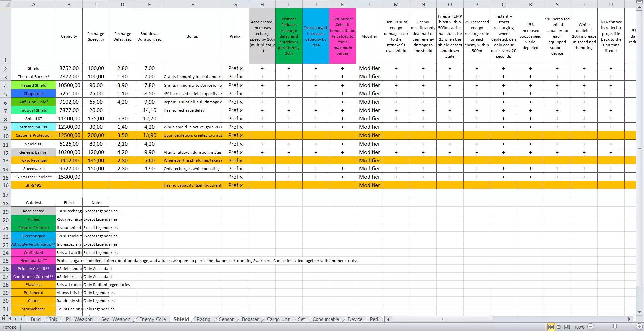Image resolution: width=644 pixels, height=331 pixels.
Task: Jump to the last sheet tab arrow
Action: point(22,319)
